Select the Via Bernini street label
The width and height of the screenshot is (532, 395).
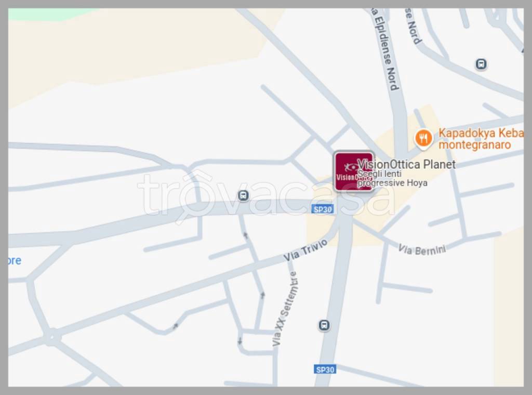pos(422,250)
